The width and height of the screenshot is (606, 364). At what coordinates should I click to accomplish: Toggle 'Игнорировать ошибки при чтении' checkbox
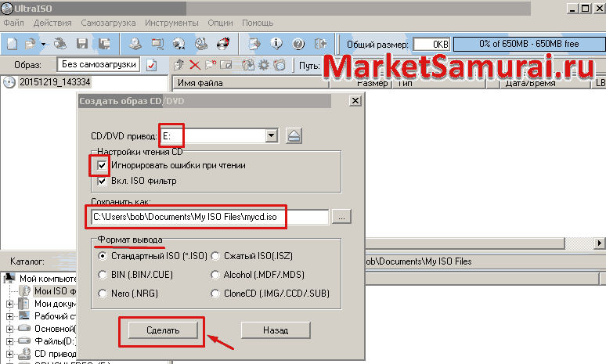[102, 165]
